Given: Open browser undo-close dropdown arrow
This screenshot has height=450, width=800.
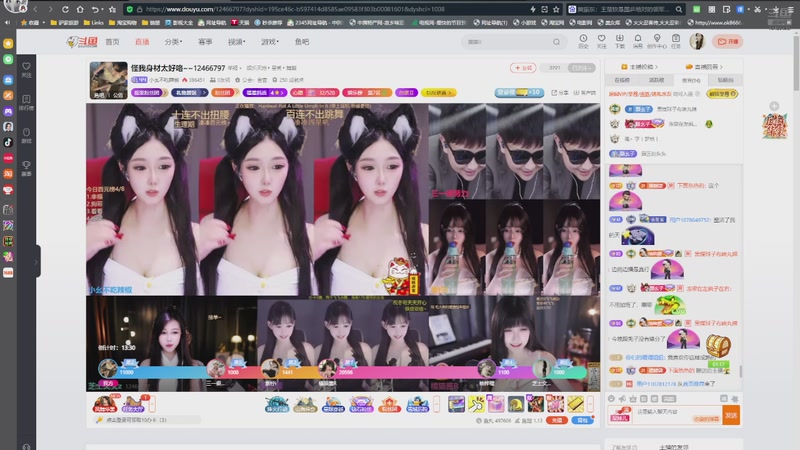Looking at the screenshot, I should tap(103, 10).
